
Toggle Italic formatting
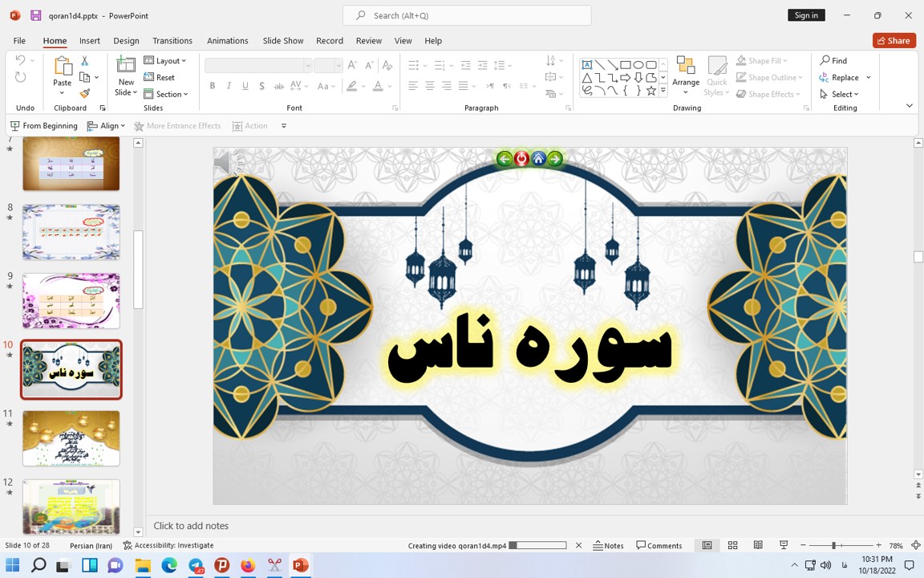229,86
